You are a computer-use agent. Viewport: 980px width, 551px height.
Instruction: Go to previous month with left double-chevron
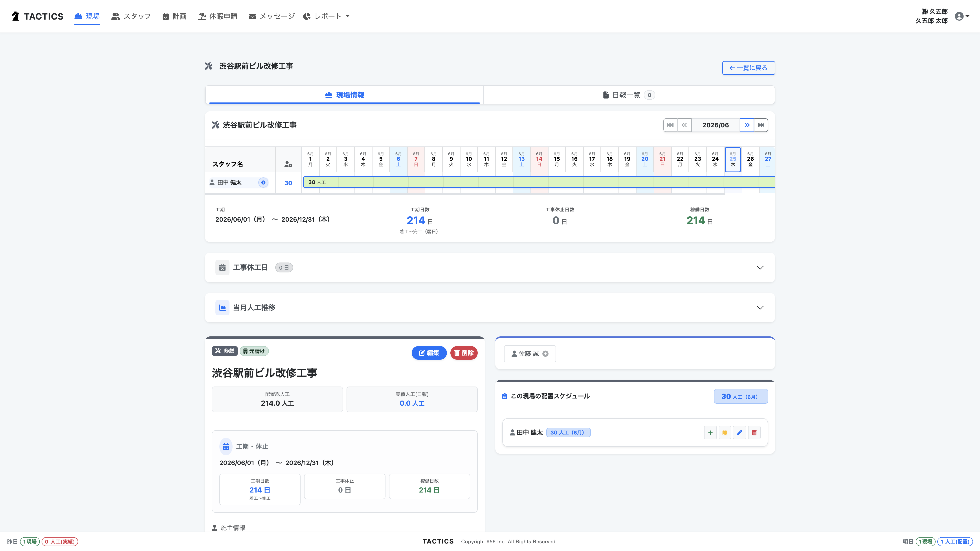point(685,125)
